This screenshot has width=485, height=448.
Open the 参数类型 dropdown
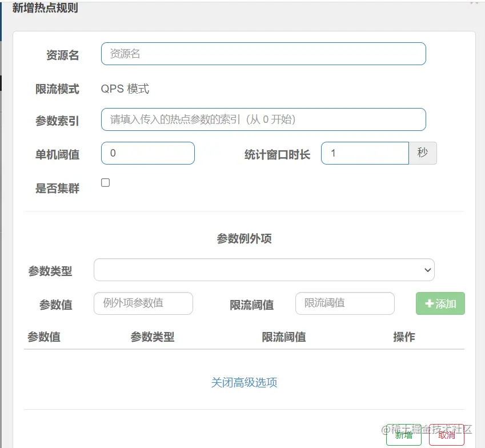click(264, 270)
